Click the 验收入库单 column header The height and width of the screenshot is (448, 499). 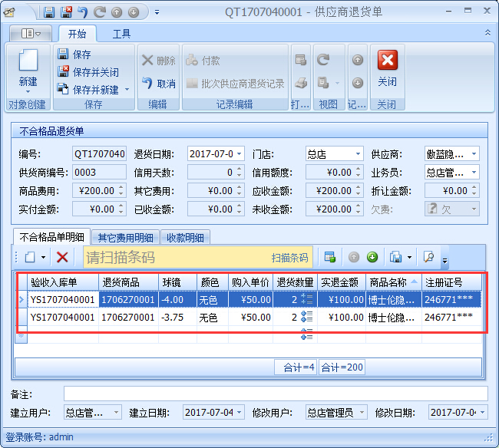[63, 282]
